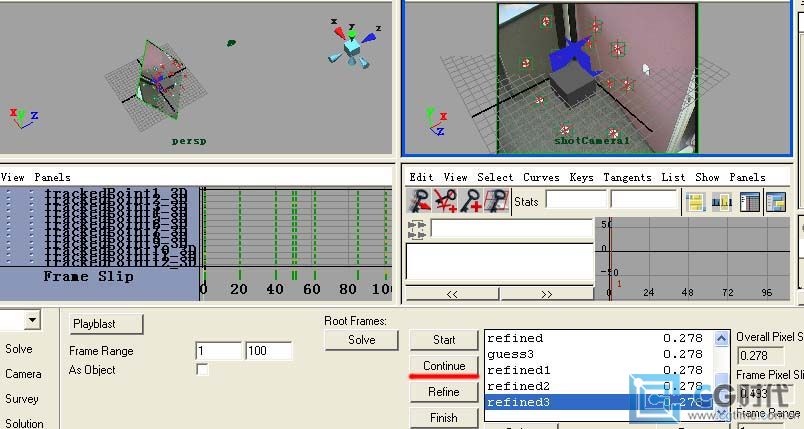Click the view cube in persp viewport
The image size is (804, 429).
(x=351, y=48)
